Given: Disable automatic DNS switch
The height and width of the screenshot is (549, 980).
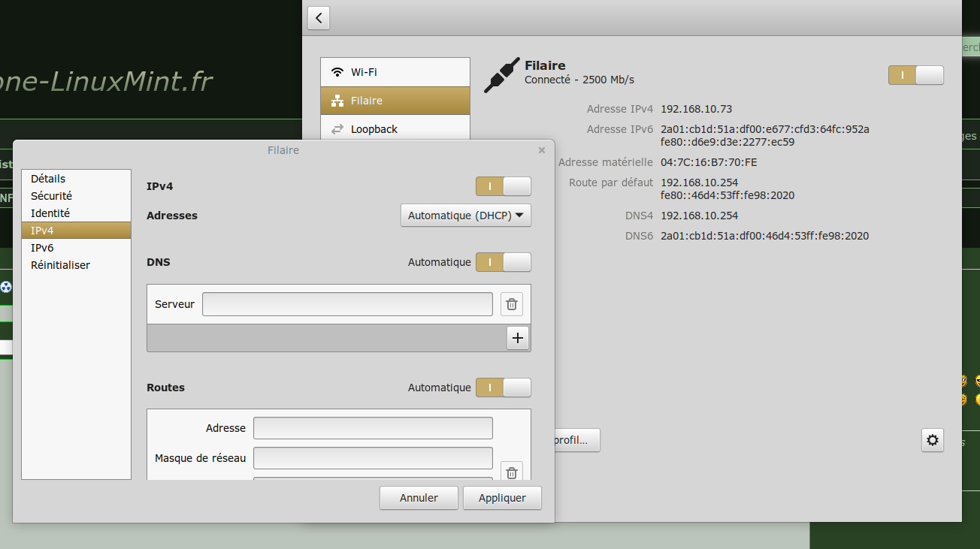Looking at the screenshot, I should point(503,262).
